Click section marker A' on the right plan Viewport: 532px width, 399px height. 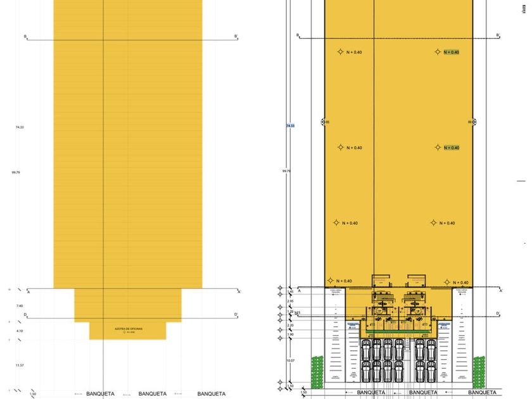click(501, 291)
